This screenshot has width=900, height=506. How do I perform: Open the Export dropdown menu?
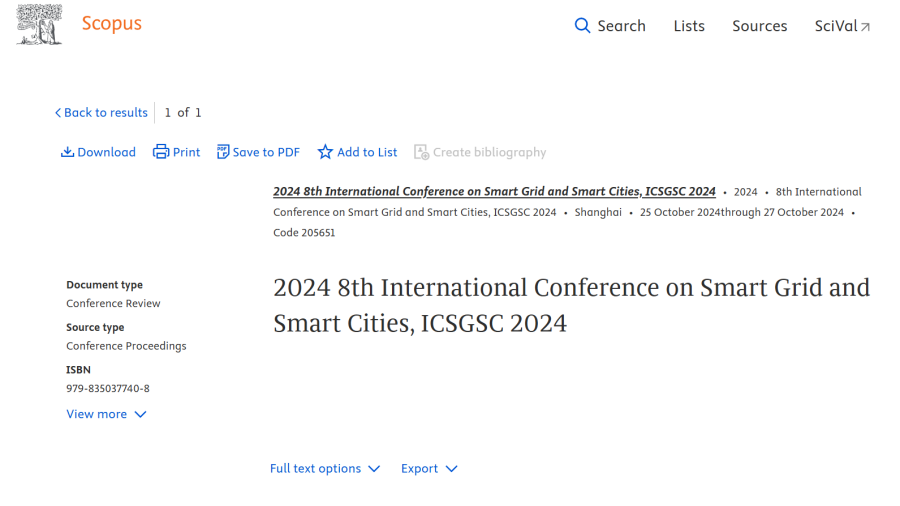[x=429, y=468]
